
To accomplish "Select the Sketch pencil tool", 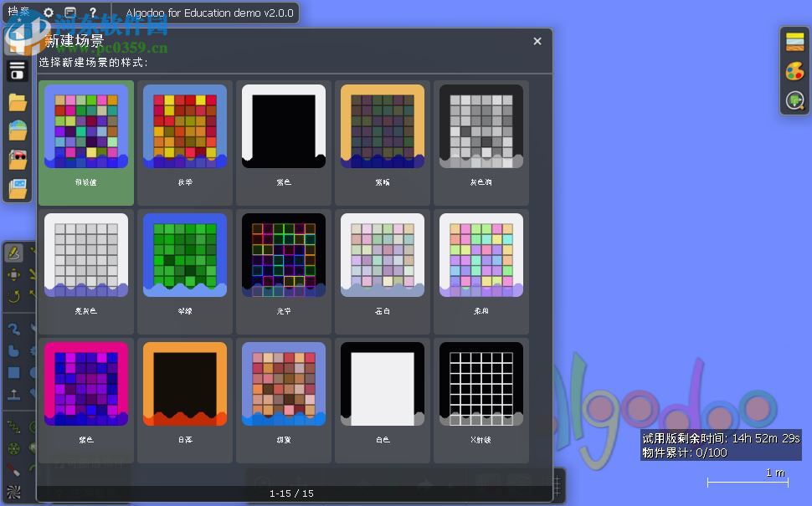I will [x=13, y=253].
